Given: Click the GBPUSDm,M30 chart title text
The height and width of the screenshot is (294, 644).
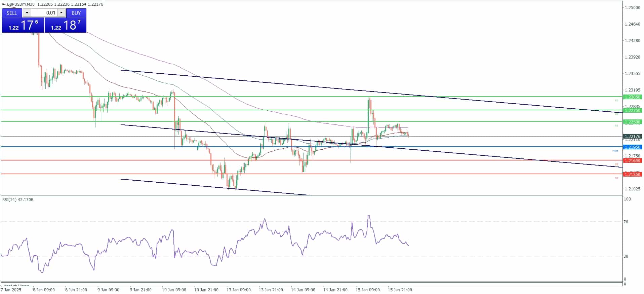Looking at the screenshot, I should [21, 4].
